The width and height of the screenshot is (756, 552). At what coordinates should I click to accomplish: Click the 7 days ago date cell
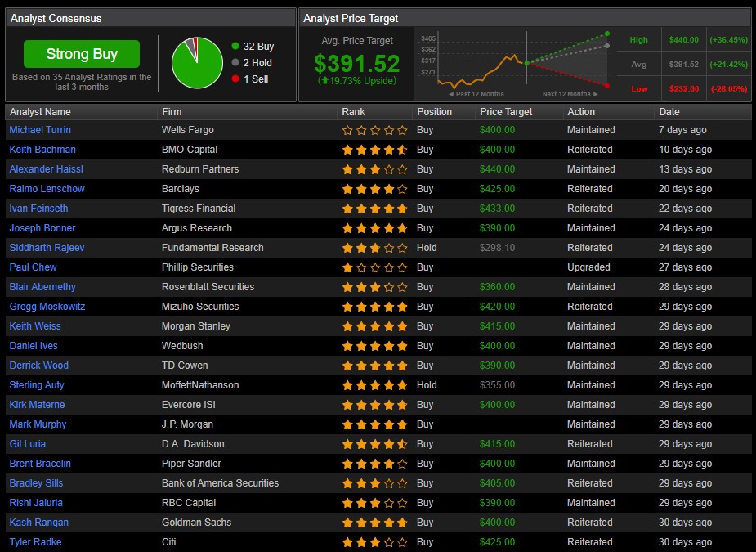[x=682, y=130]
